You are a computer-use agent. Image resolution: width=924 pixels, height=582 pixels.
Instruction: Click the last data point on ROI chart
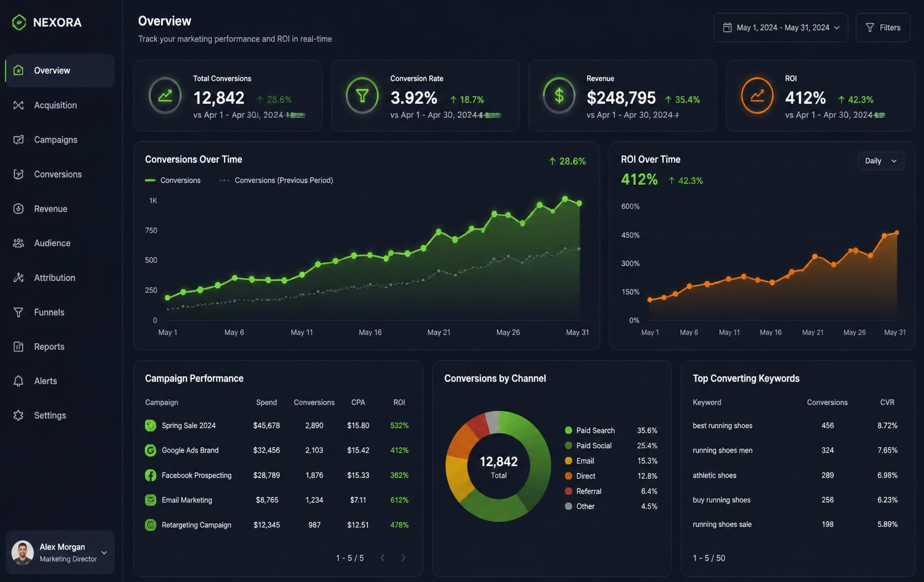tap(897, 233)
